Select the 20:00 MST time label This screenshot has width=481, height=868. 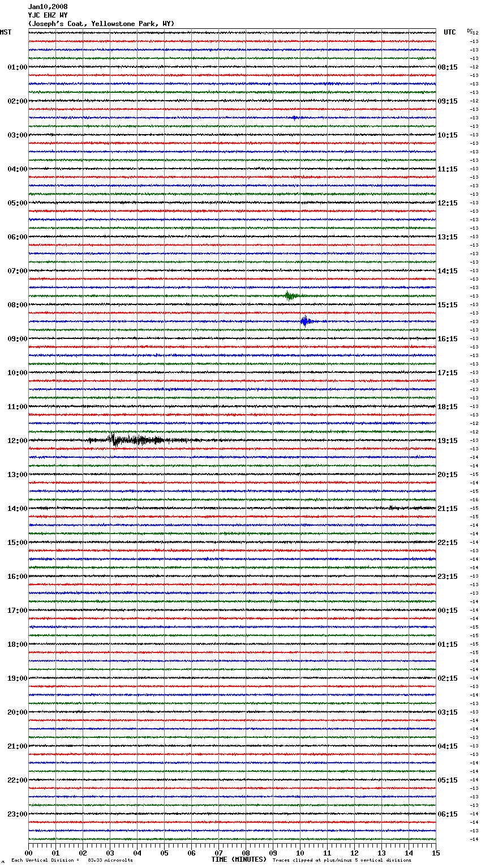point(18,712)
